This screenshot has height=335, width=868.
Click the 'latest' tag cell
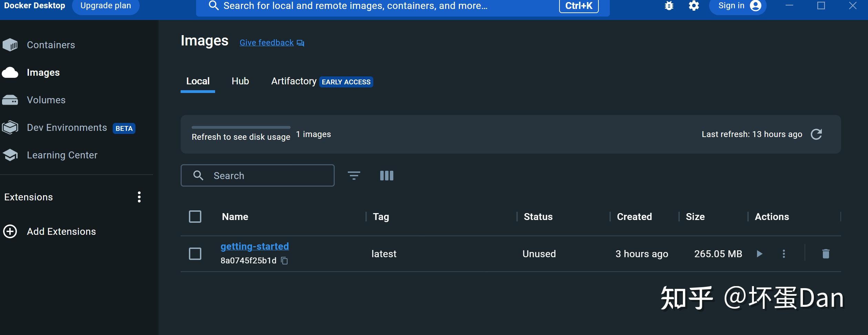pos(384,254)
